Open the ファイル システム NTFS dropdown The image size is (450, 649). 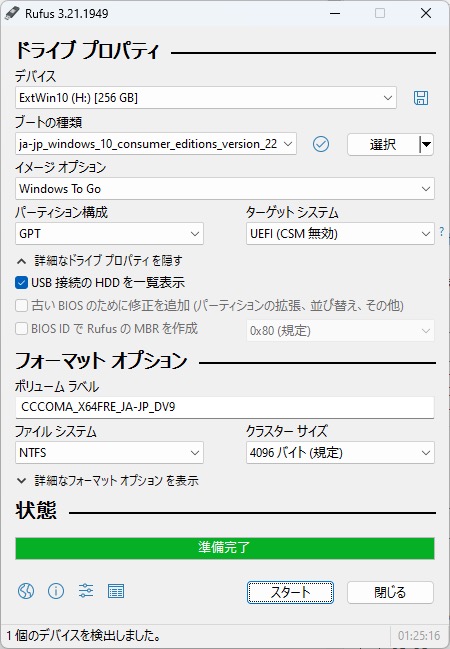click(109, 452)
